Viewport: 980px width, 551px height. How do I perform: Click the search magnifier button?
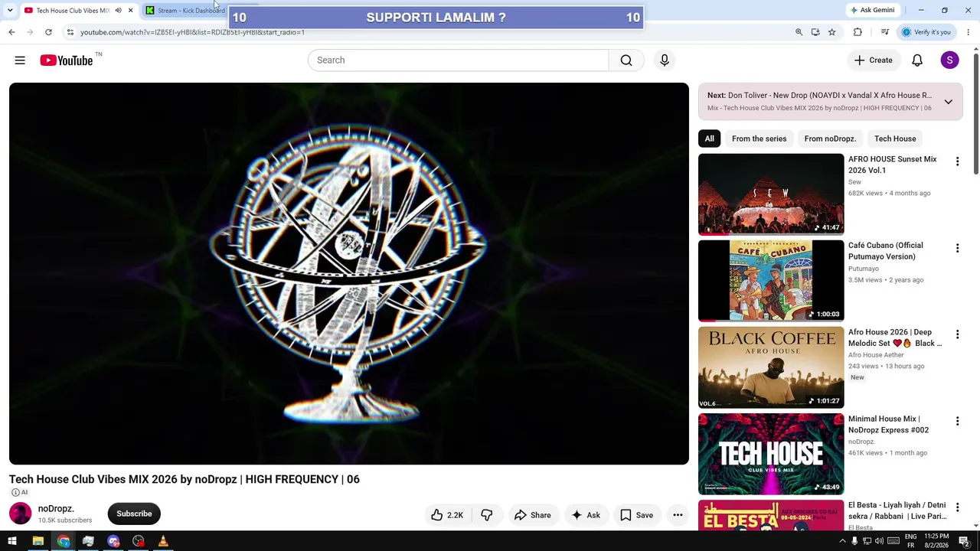click(626, 60)
